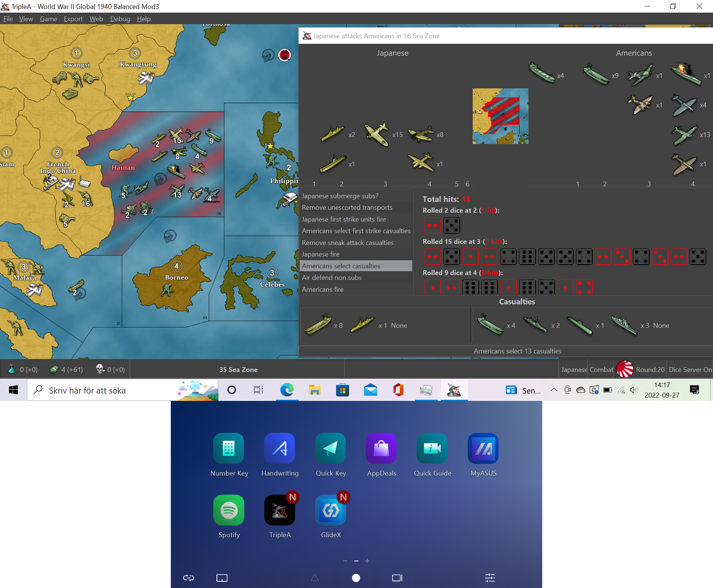Click the AppDeals shopping bag icon
The width and height of the screenshot is (713, 588).
[x=381, y=448]
